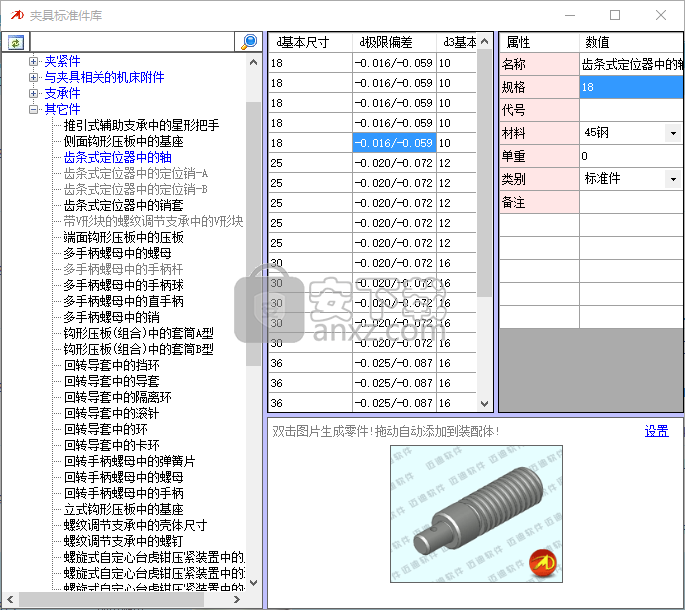Maximize the 夹具标准件库 window

[x=615, y=15]
